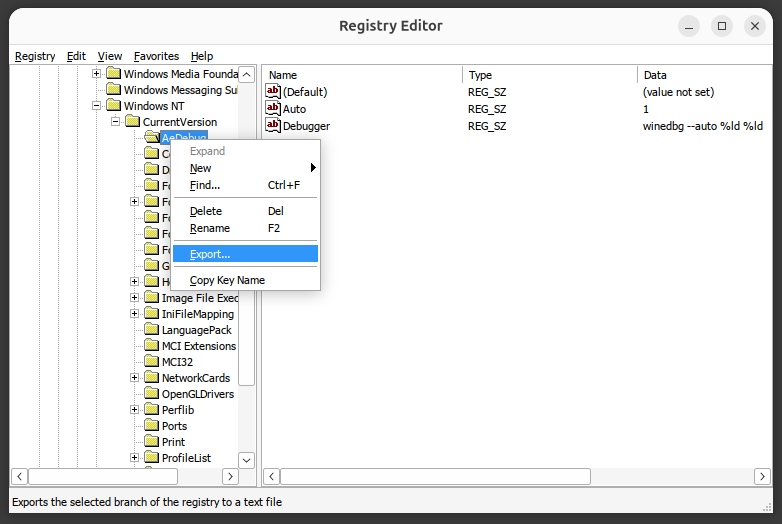
Task: Select the OpenGLDrivers tree item label
Action: coord(198,394)
